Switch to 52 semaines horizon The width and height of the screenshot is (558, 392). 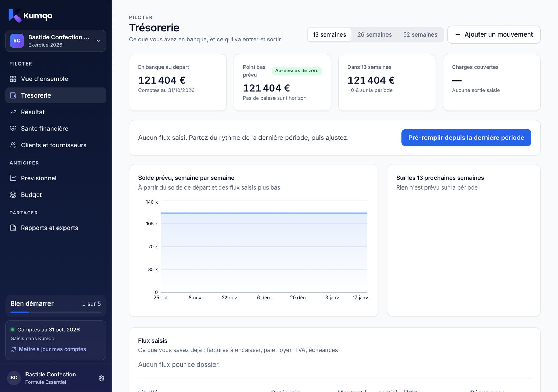(420, 34)
